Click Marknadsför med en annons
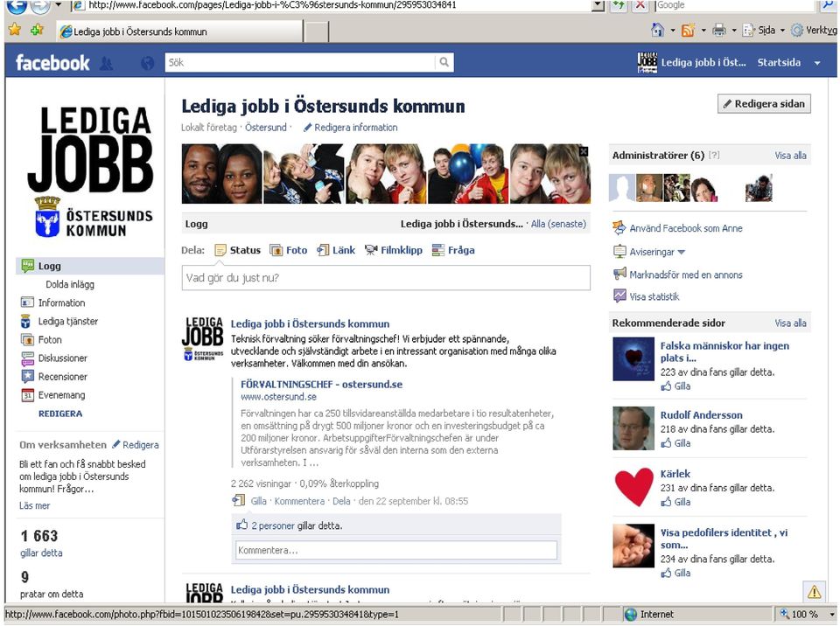 coord(686,275)
